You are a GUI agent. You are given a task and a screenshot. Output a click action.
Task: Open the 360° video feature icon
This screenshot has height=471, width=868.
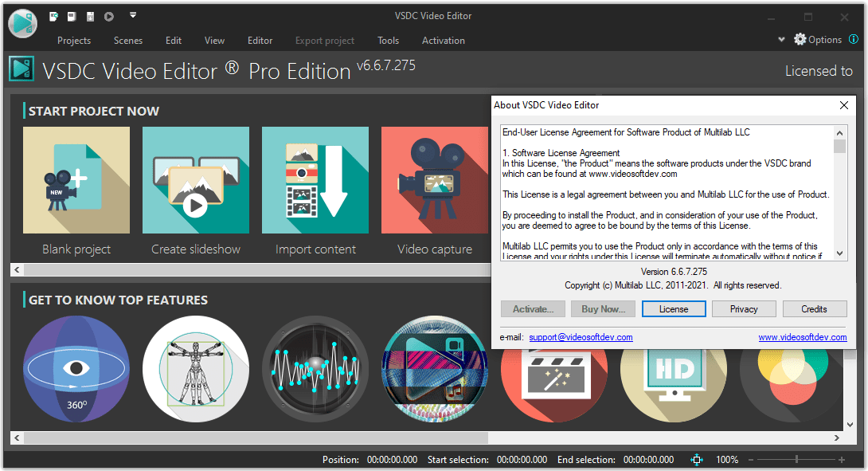point(76,369)
